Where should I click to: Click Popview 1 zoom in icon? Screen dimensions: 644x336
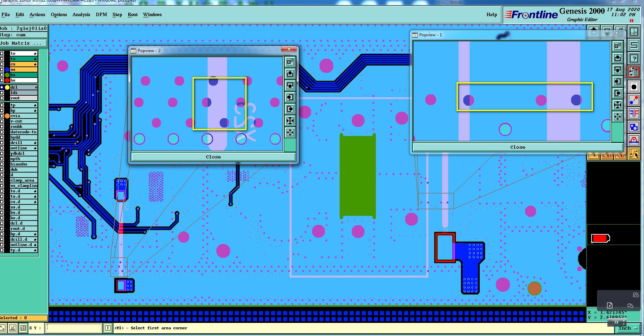[x=618, y=105]
